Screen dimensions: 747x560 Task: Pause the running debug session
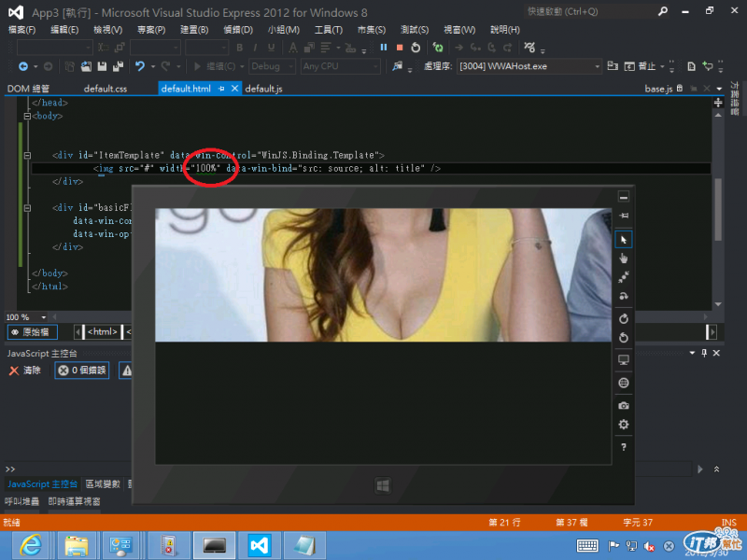coord(384,48)
